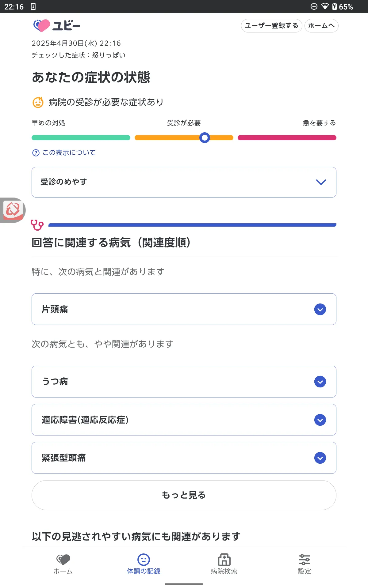This screenshot has height=588, width=368.
Task: Click the severity indicator knob on orange bar
Action: pos(205,138)
